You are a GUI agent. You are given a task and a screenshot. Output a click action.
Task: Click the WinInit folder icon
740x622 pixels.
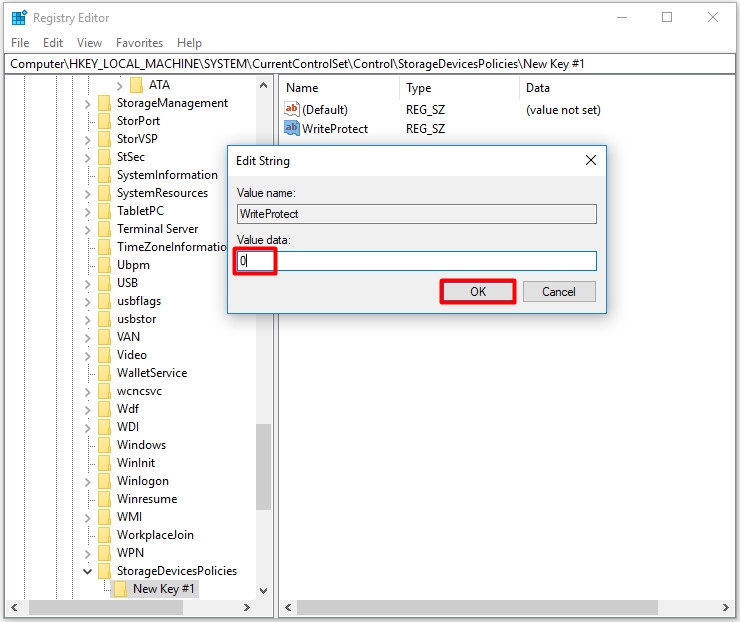coord(104,462)
